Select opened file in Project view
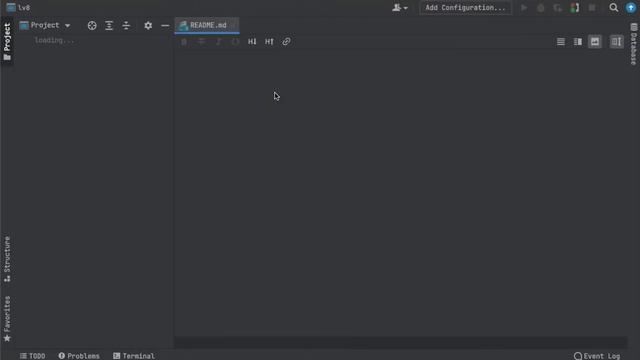This screenshot has height=360, width=640. (x=92, y=25)
